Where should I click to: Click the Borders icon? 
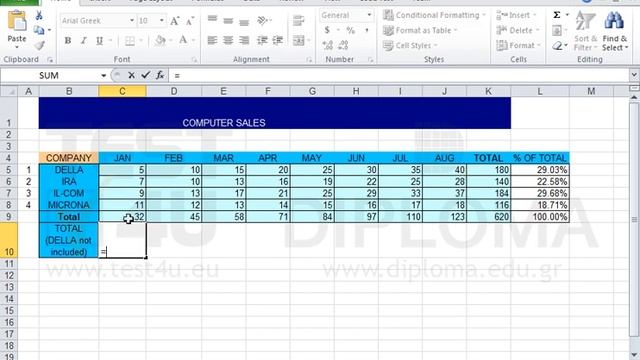130,40
